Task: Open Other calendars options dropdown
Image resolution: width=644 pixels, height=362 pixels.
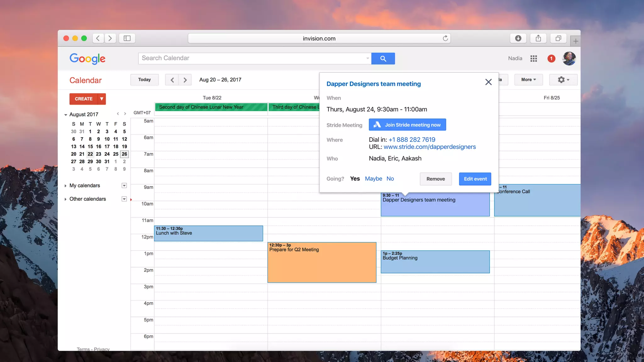Action: pyautogui.click(x=124, y=199)
